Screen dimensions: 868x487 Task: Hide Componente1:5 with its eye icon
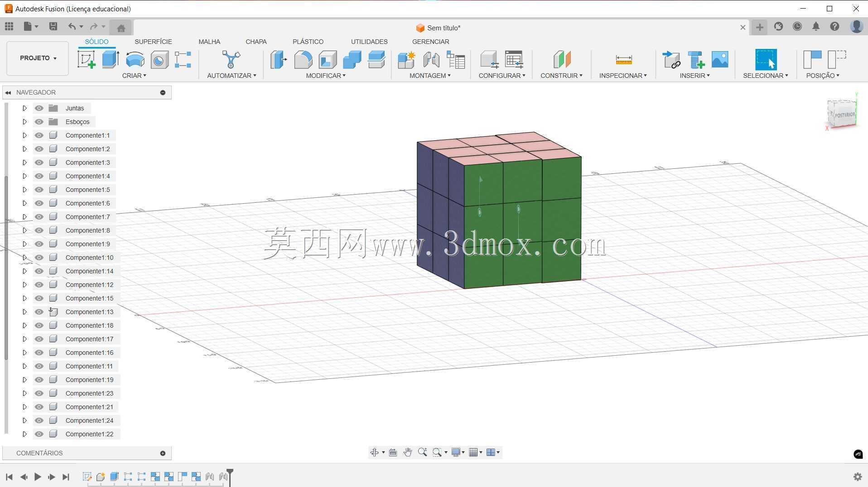[39, 190]
